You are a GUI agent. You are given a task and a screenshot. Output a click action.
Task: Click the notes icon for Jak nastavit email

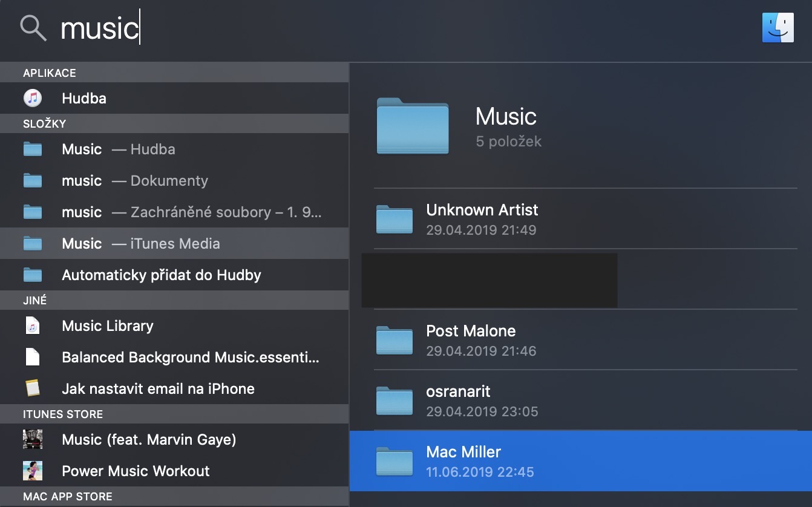click(x=33, y=388)
